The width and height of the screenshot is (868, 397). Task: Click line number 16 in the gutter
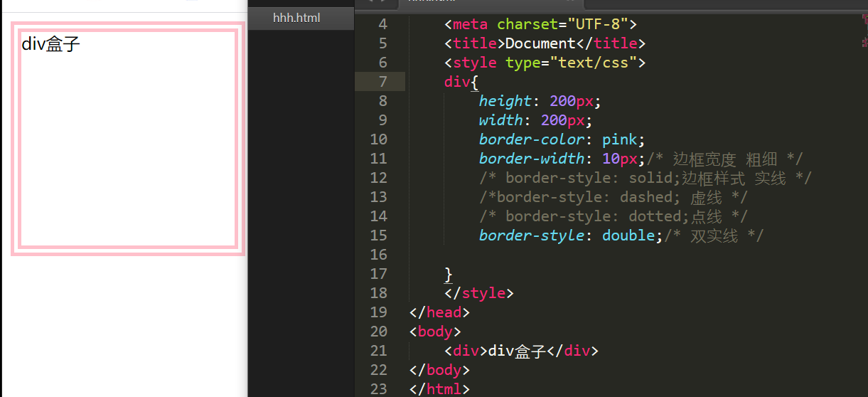pyautogui.click(x=379, y=255)
